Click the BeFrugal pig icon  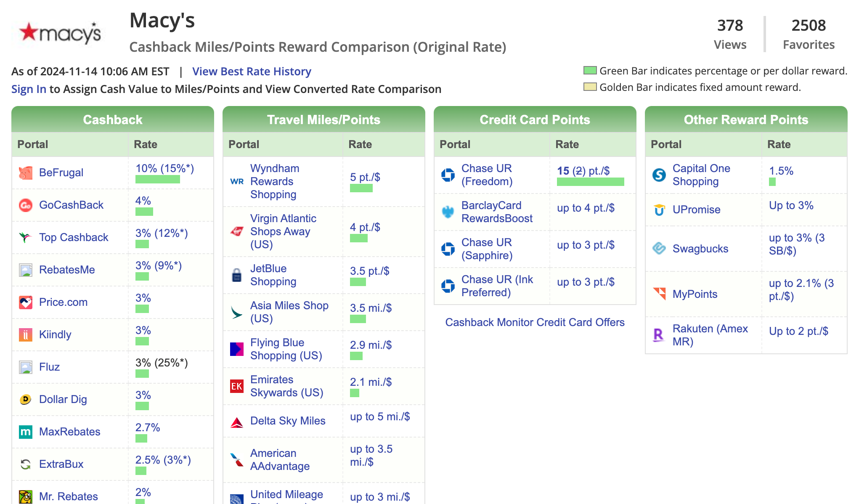coord(26,173)
